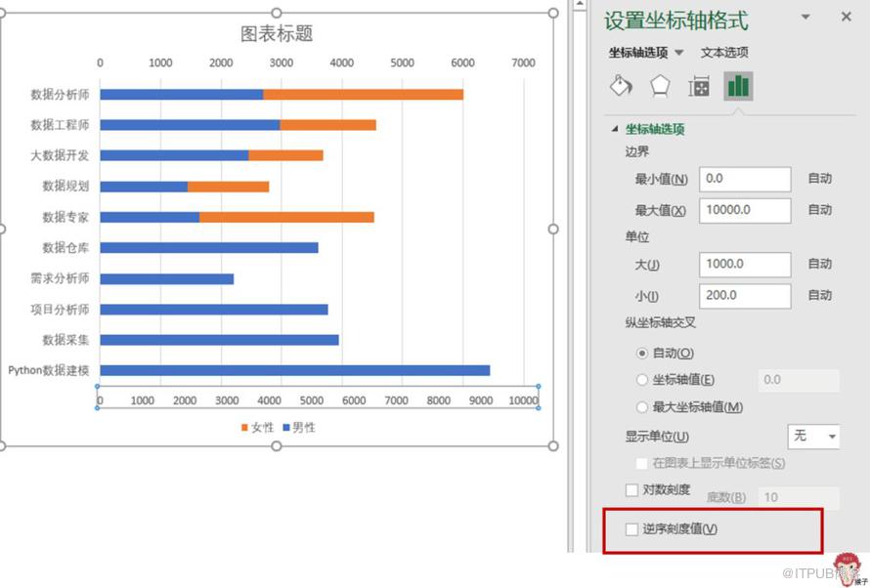Click 自动 reset beside 最小值 field
This screenshot has width=870, height=588.
click(819, 179)
